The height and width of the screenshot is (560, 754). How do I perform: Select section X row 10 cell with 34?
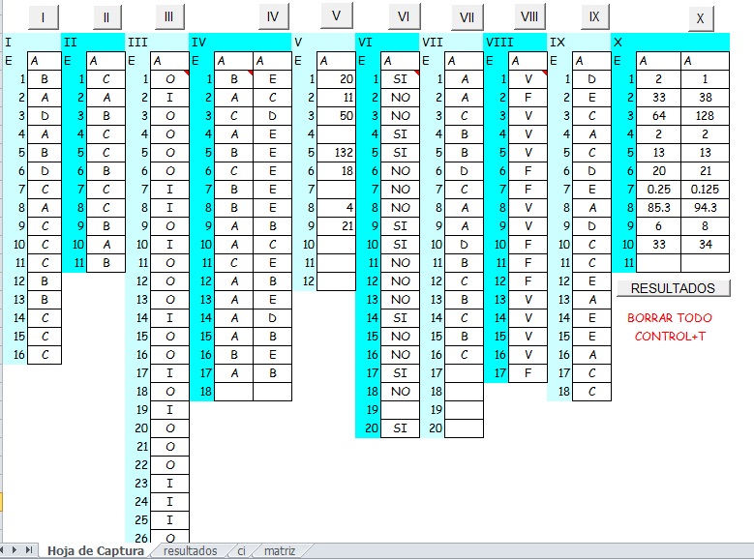[705, 245]
